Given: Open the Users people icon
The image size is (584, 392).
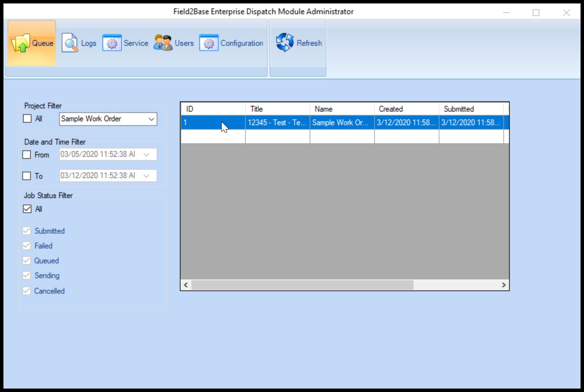Looking at the screenshot, I should [163, 43].
